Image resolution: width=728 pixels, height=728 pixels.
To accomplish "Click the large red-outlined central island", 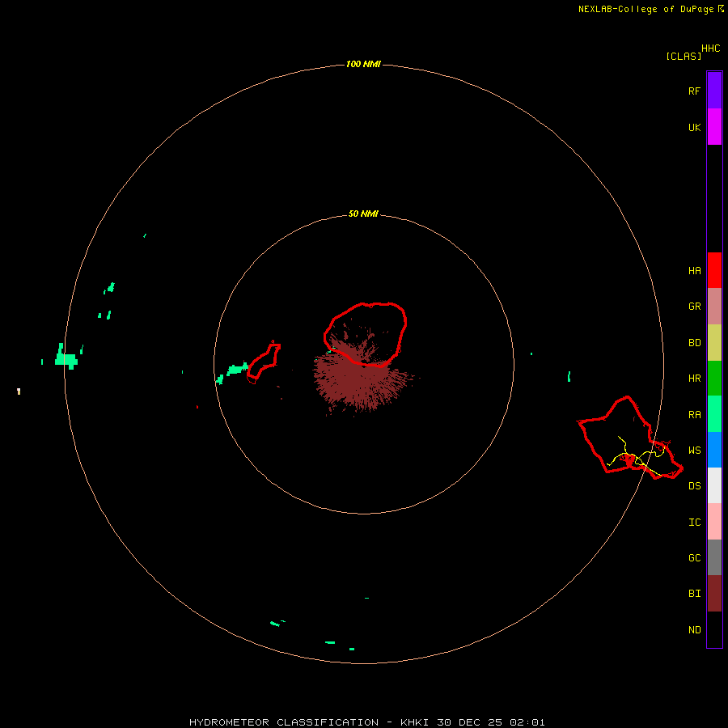I will tap(366, 334).
